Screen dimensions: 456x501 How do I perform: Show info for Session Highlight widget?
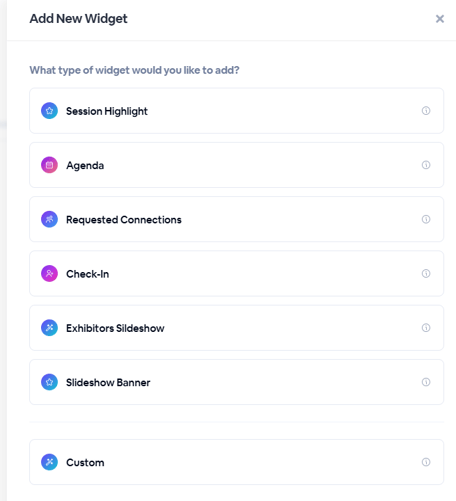(x=426, y=111)
